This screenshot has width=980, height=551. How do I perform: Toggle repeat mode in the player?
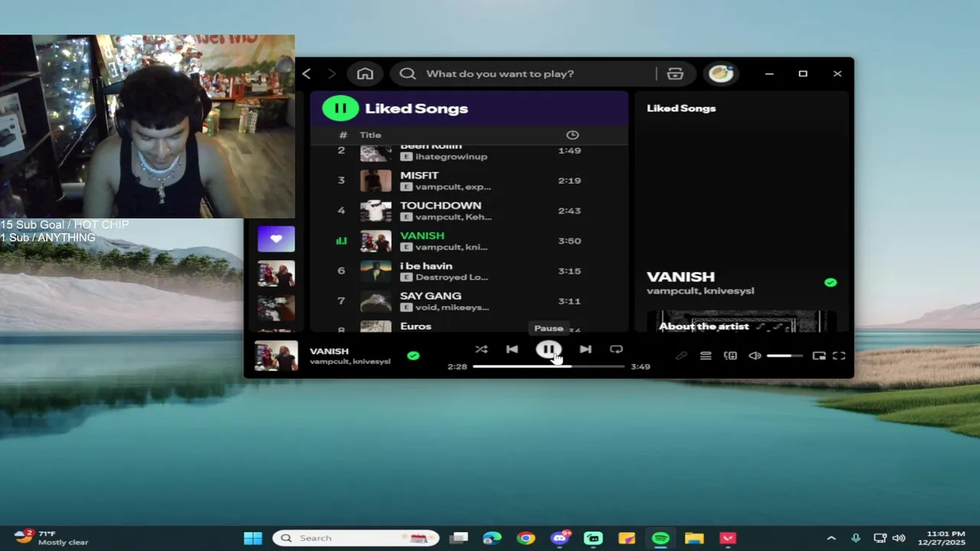(x=616, y=349)
